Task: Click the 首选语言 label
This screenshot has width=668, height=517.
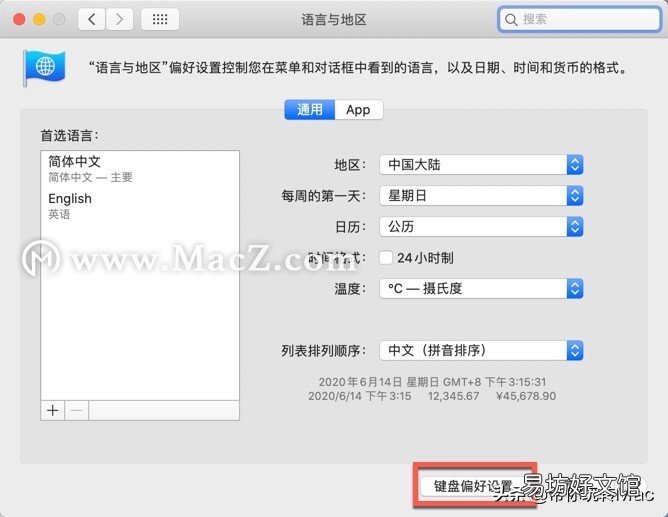Action: point(69,136)
